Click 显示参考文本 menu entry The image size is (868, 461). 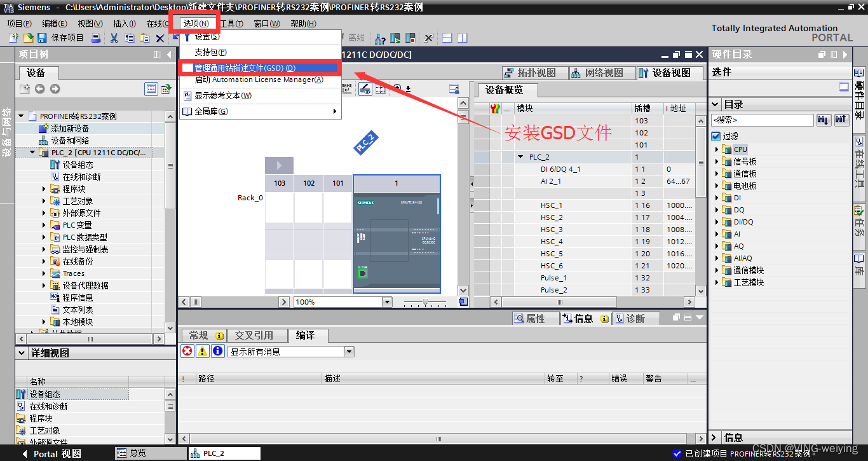(223, 95)
